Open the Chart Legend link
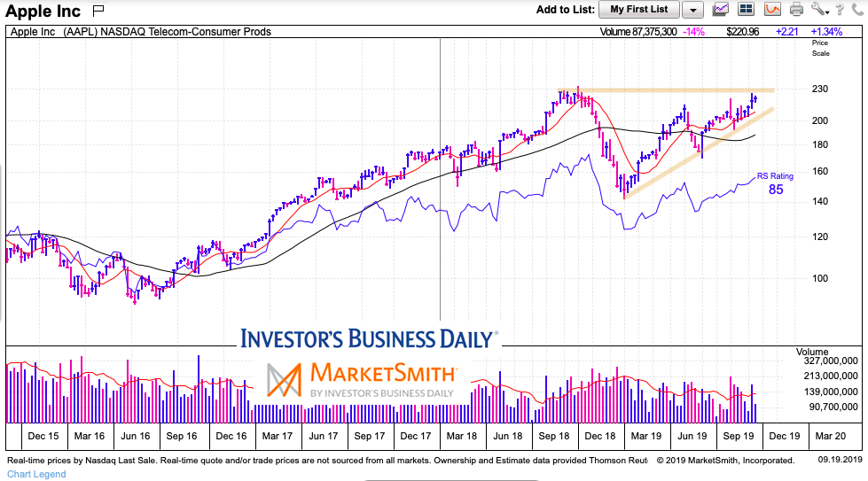Screen dimensions: 868x481 36,474
